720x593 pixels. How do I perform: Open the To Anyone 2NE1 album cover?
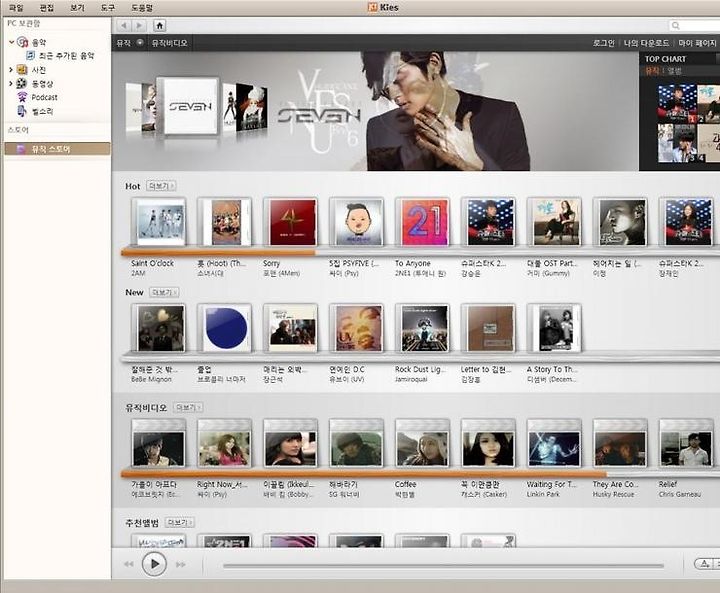pos(422,223)
